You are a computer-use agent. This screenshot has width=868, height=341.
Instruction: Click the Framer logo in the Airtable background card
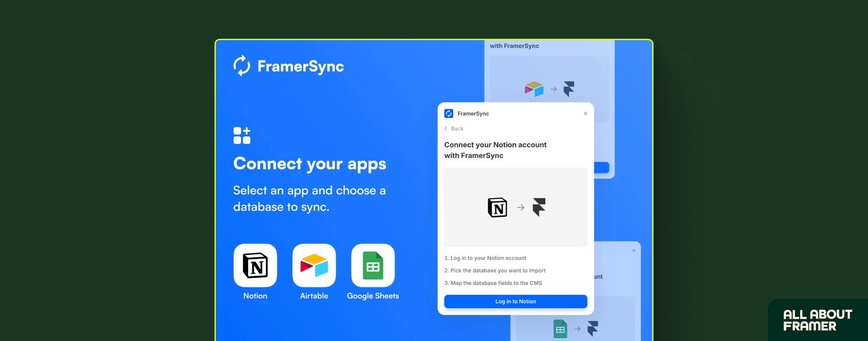click(569, 89)
